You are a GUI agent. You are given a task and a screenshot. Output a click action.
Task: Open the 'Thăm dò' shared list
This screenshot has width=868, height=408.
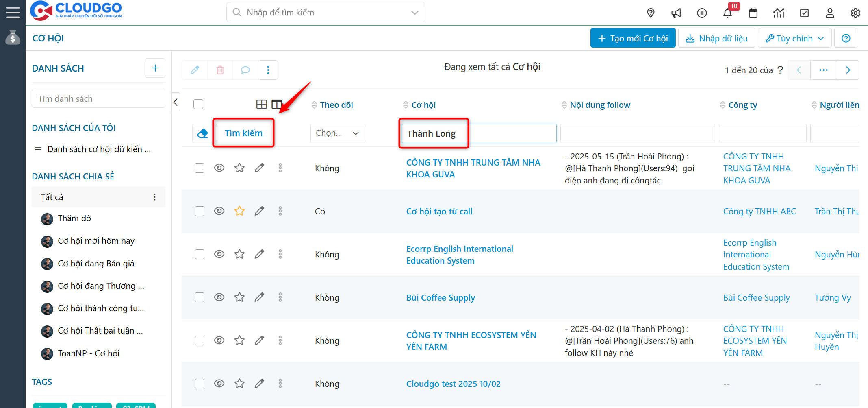point(74,218)
